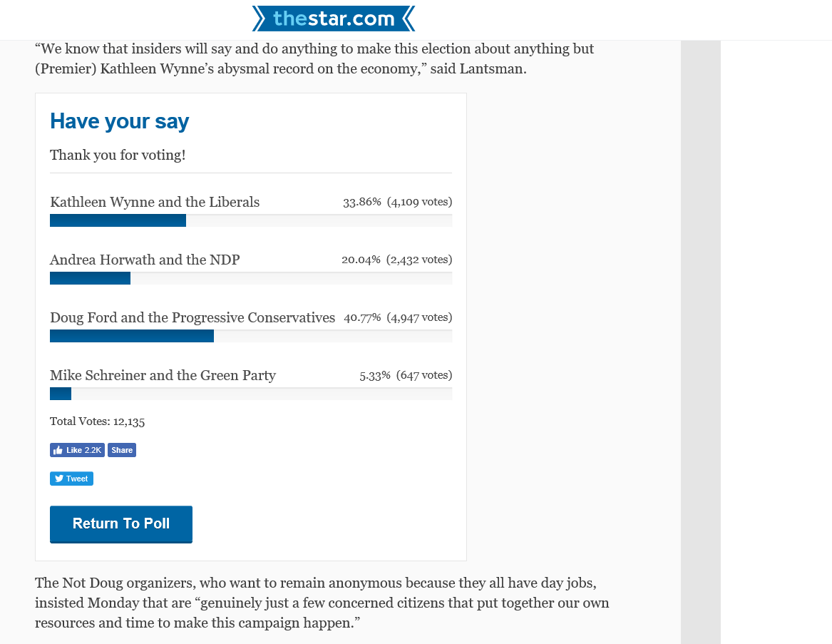
Task: Click the Kathleen Wynne and the Liberals label
Action: pos(155,203)
